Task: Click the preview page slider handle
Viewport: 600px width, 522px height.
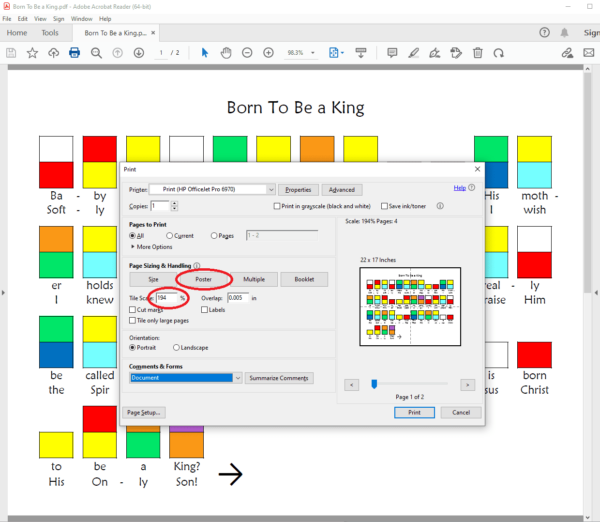Action: [x=374, y=384]
